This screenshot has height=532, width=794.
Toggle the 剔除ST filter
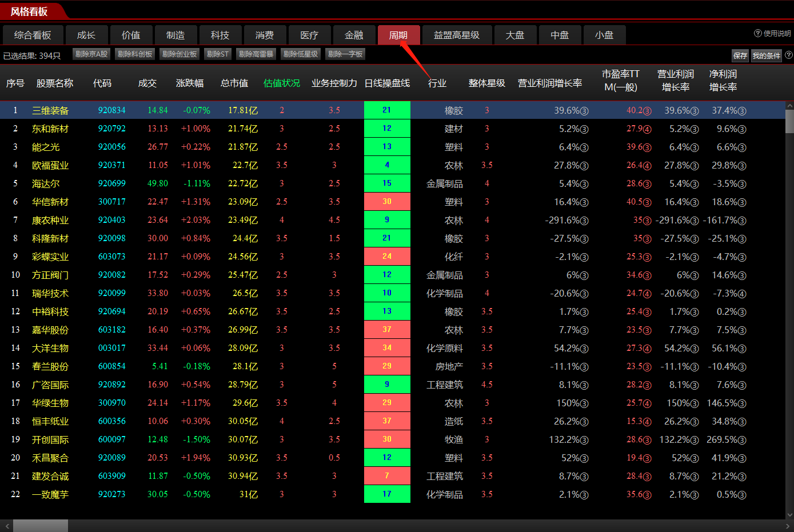(x=217, y=54)
